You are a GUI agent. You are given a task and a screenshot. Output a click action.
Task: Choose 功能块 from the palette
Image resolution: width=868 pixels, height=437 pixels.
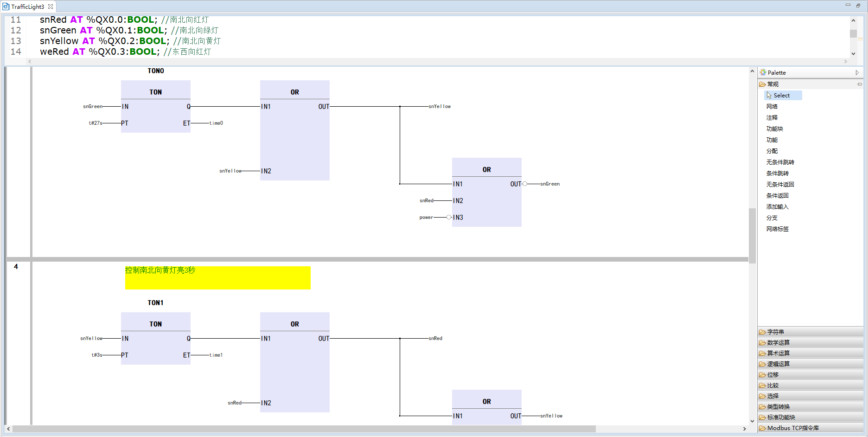click(x=774, y=129)
